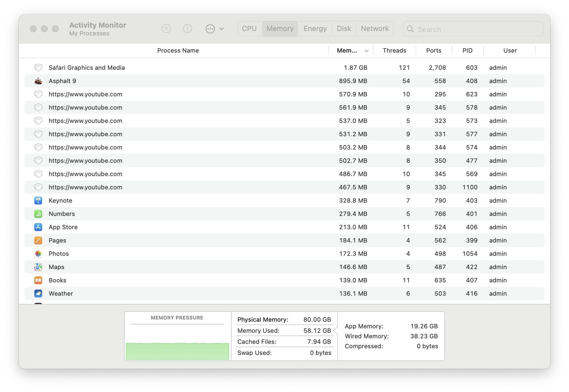The image size is (569, 392).
Task: Open the Network tab
Action: coord(375,29)
